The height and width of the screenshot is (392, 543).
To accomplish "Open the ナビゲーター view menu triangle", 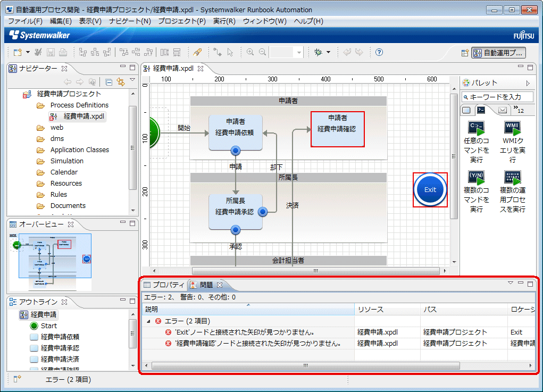I will tap(132, 80).
